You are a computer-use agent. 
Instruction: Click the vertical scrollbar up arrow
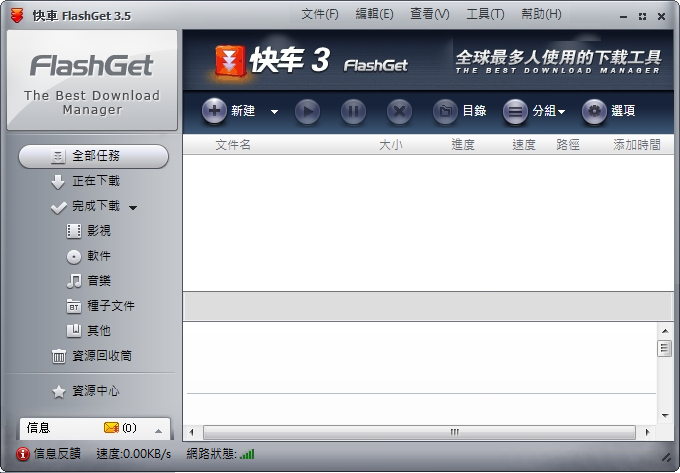(x=665, y=331)
